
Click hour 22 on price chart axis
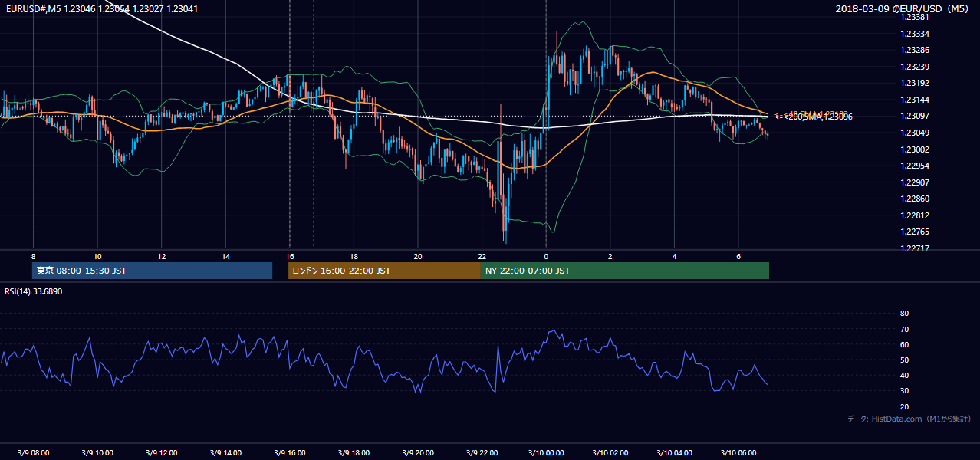pyautogui.click(x=482, y=256)
